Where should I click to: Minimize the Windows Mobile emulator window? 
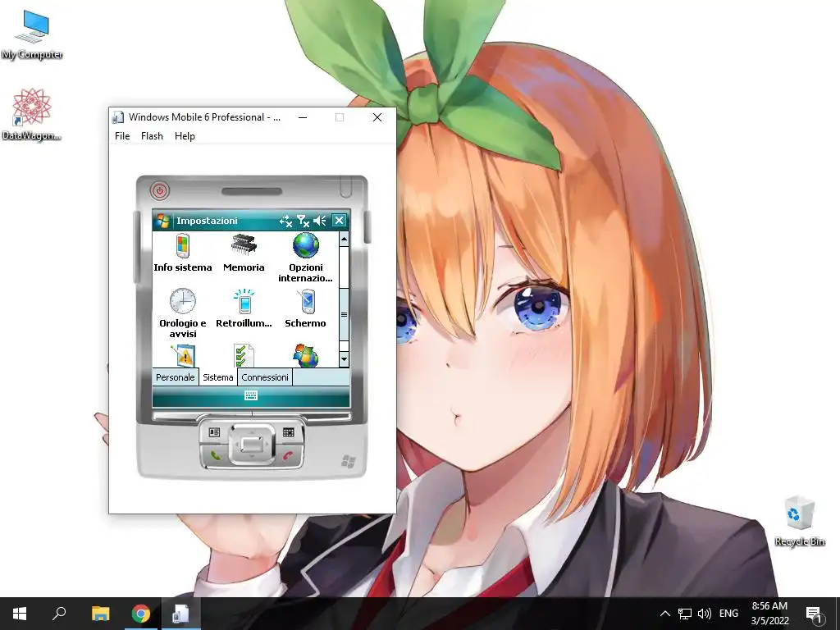tap(303, 117)
